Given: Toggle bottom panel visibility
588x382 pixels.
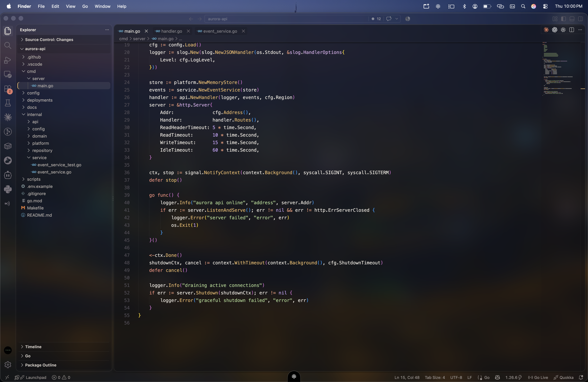Looking at the screenshot, I should tap(572, 19).
